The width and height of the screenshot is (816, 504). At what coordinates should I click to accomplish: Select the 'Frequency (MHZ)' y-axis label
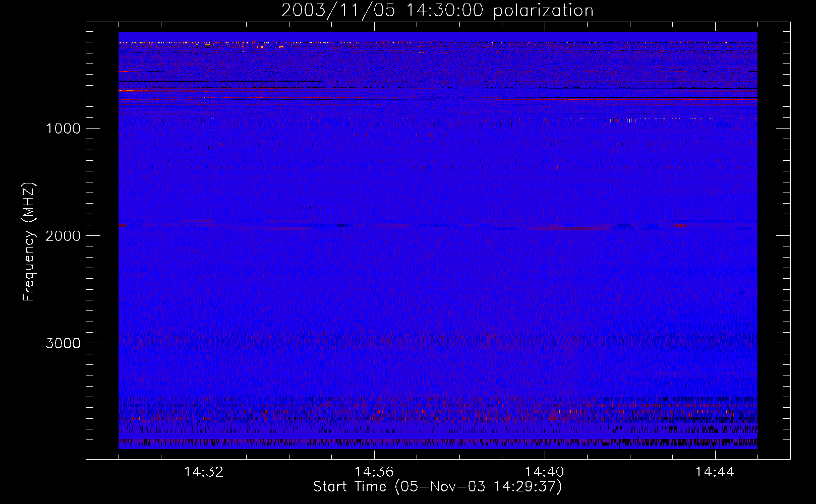point(29,242)
